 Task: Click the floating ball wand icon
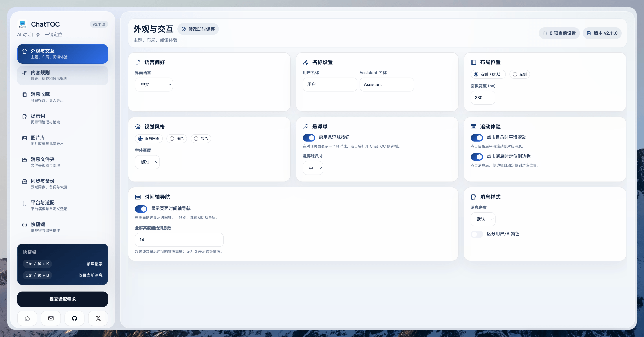pos(306,127)
